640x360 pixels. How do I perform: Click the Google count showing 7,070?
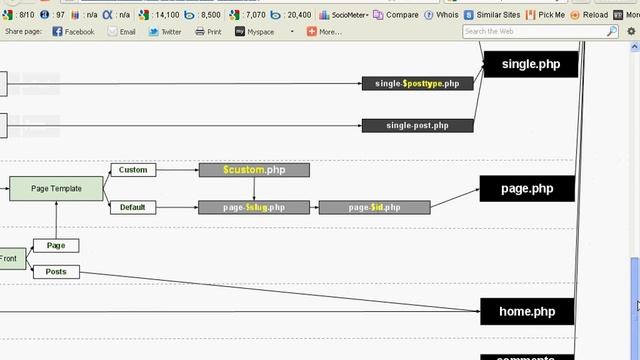tap(248, 15)
